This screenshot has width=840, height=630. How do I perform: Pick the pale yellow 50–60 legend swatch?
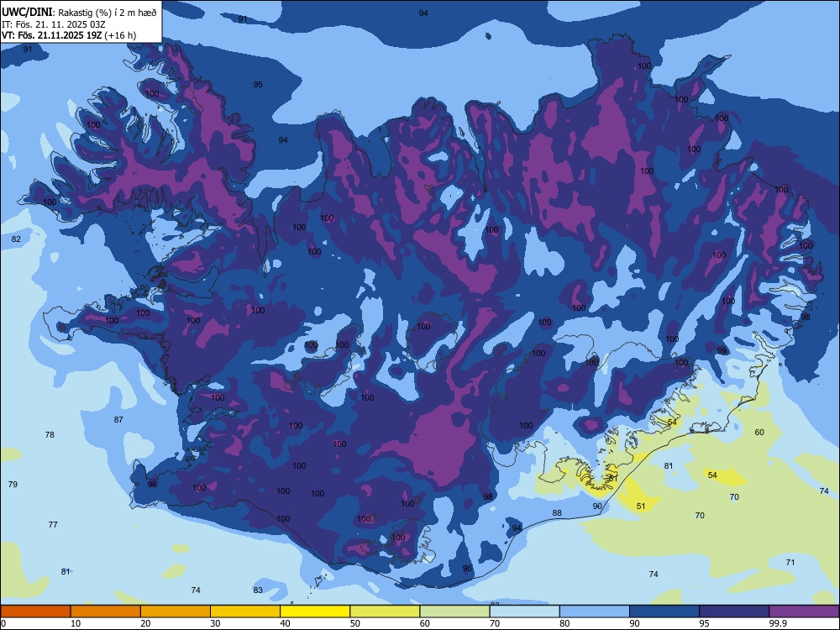pyautogui.click(x=385, y=612)
